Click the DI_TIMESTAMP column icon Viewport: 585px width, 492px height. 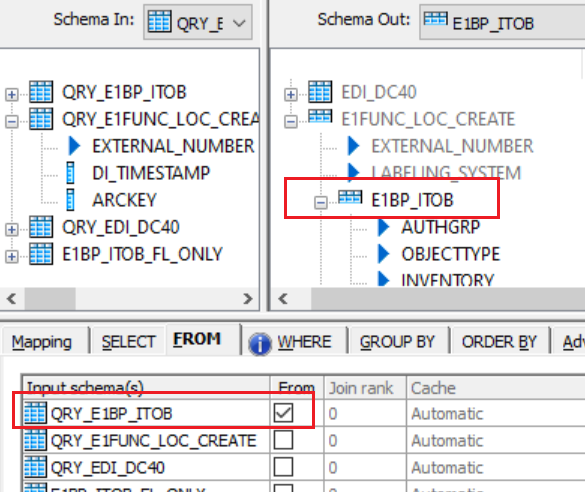tap(70, 173)
